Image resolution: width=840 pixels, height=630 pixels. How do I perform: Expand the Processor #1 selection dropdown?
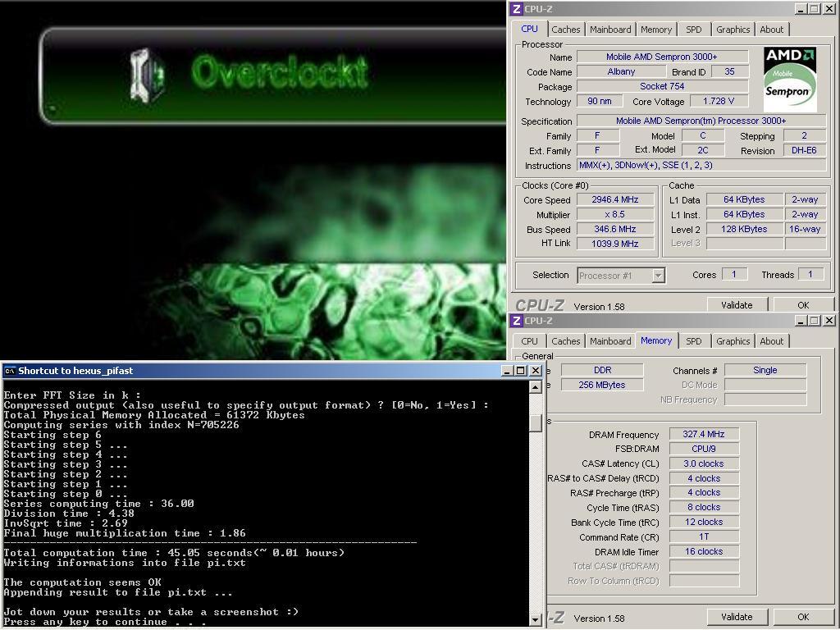coord(659,276)
